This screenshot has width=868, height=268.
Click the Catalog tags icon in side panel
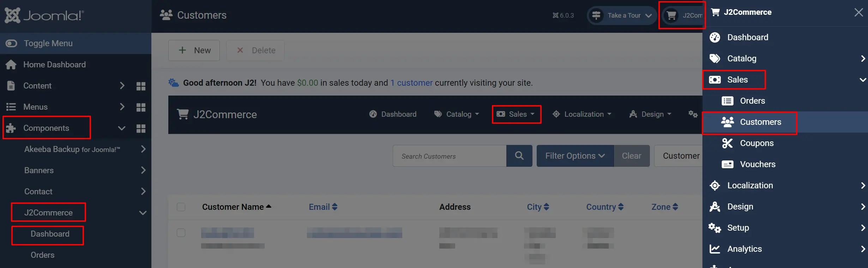[x=715, y=59]
